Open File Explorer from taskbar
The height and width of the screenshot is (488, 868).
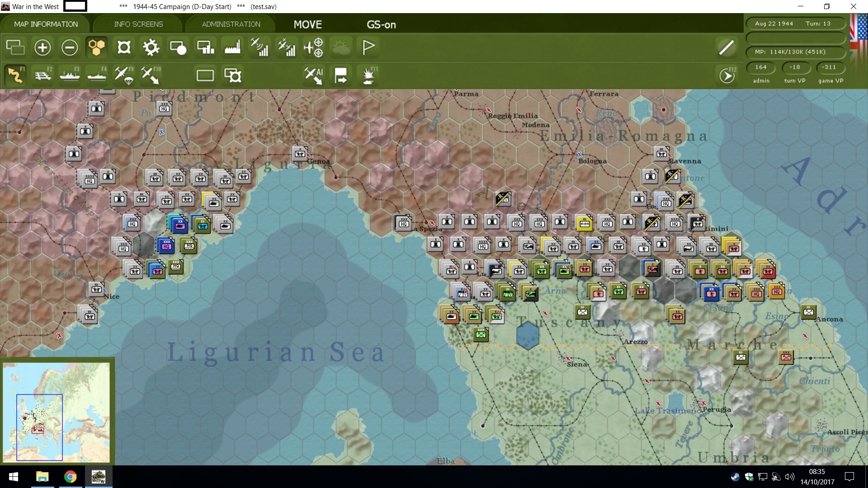tap(42, 477)
